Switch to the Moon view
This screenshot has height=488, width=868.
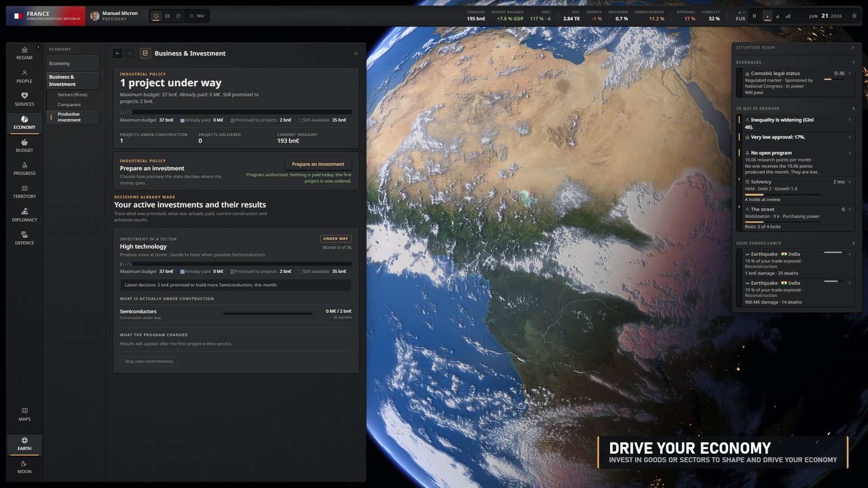(24, 467)
